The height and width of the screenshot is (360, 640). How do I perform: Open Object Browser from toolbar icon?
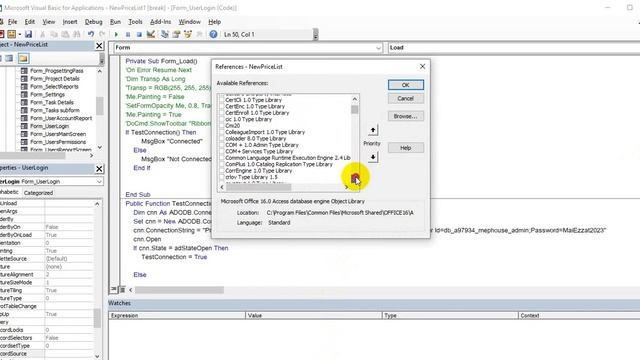(x=188, y=35)
